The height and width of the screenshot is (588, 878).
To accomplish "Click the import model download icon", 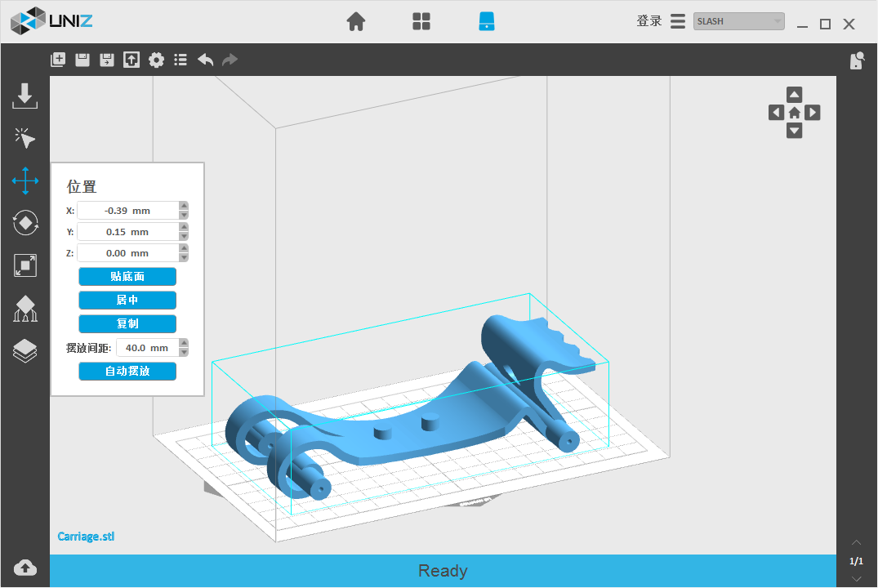I will tap(25, 96).
